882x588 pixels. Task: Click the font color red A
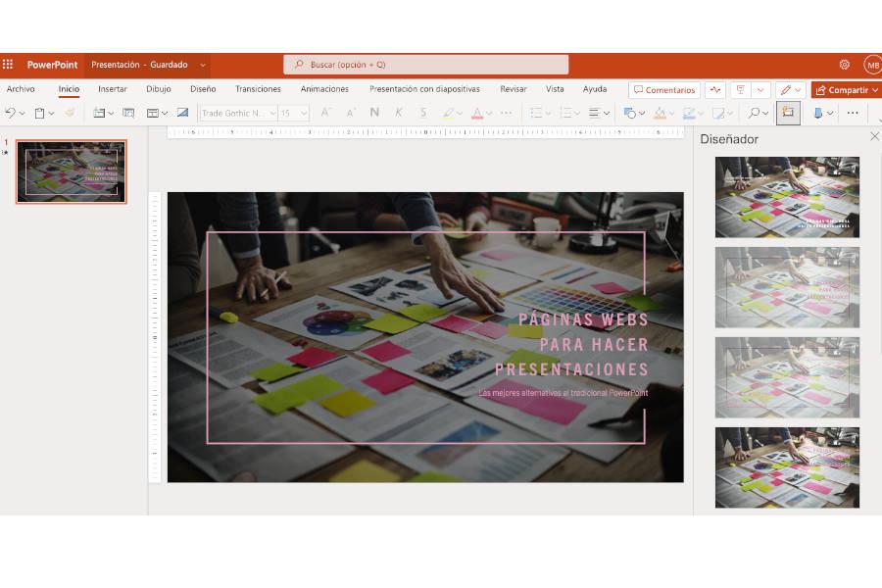tap(476, 113)
